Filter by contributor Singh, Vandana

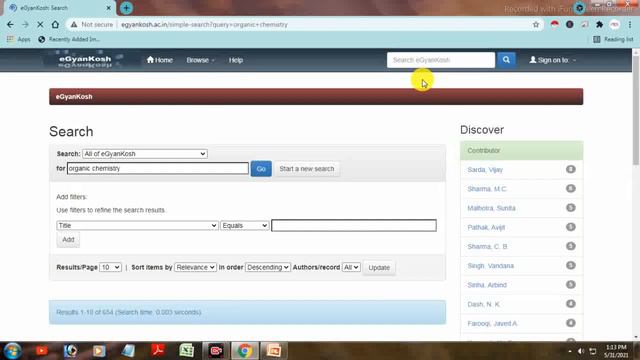491,266
